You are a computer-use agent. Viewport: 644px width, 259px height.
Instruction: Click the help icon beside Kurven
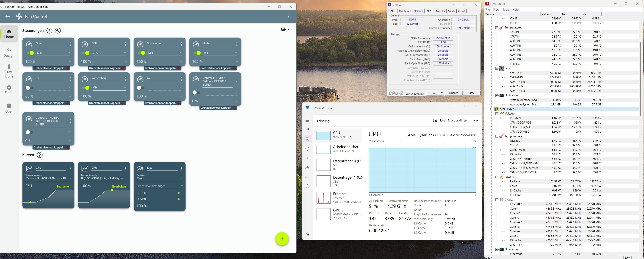pos(40,155)
